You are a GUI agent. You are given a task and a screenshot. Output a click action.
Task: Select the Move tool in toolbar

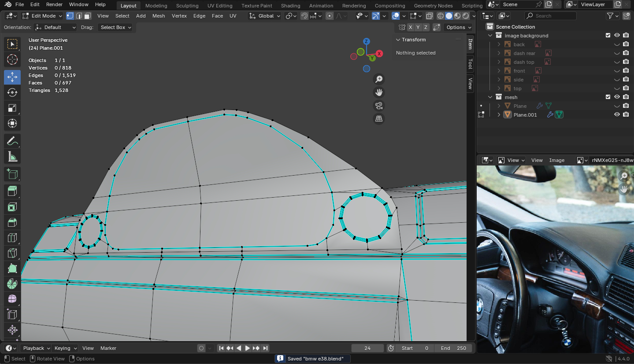click(x=12, y=77)
